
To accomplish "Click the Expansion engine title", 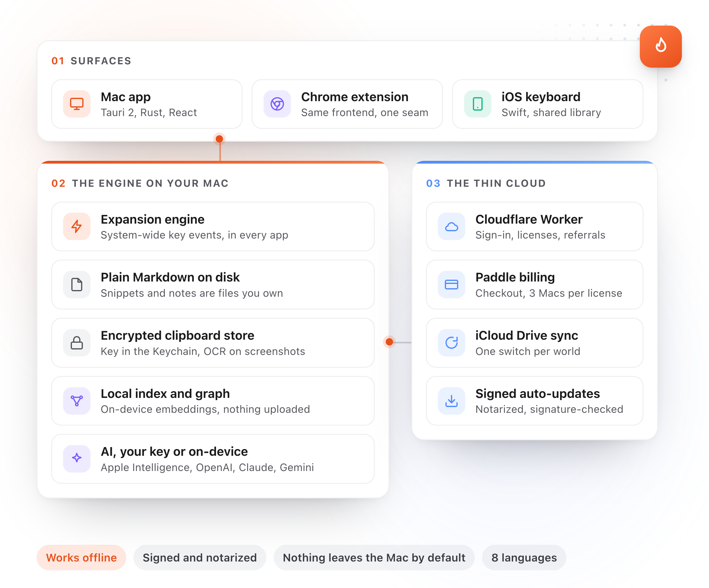I will [x=153, y=219].
